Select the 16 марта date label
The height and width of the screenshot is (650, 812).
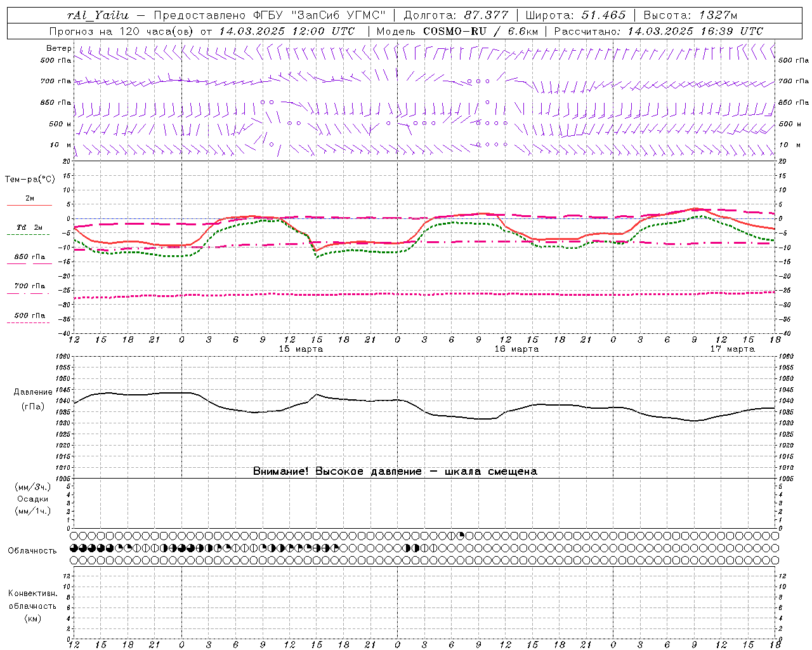coord(516,349)
